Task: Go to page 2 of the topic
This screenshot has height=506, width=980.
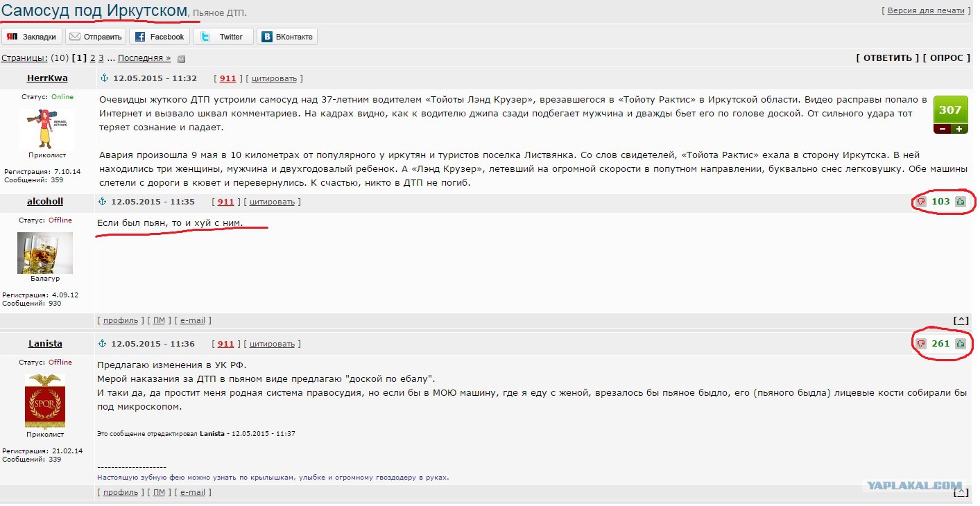Action: 92,58
